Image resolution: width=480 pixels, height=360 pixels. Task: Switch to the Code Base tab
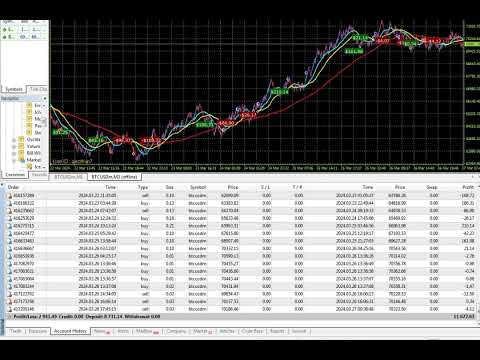(252, 331)
